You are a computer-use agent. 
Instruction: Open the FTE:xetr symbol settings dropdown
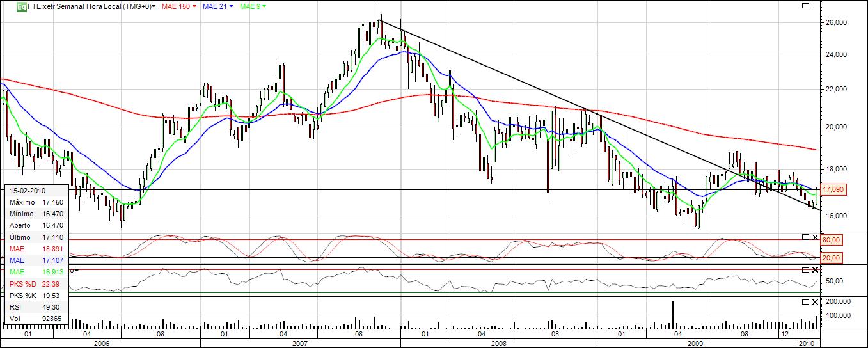click(154, 7)
